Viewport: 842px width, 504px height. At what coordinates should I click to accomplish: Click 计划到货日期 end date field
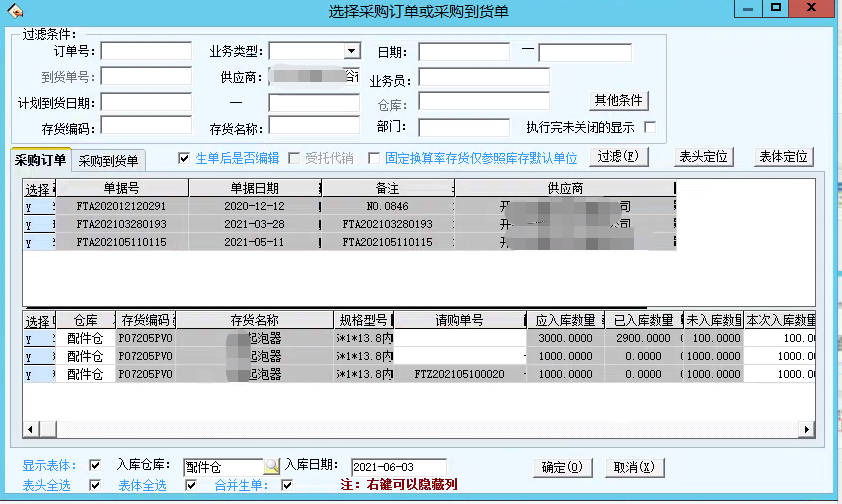pos(314,103)
